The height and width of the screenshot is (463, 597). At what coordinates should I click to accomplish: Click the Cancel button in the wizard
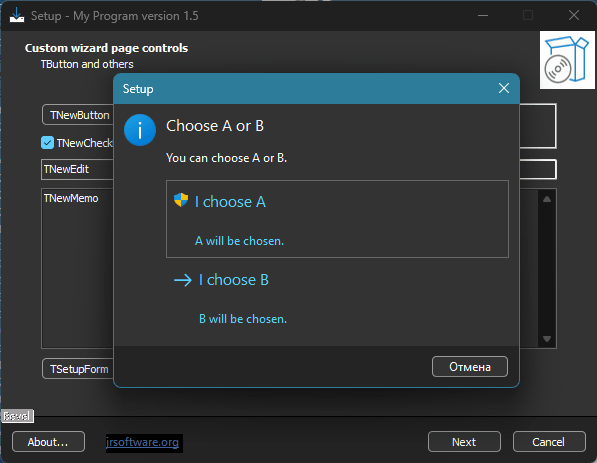click(x=549, y=442)
